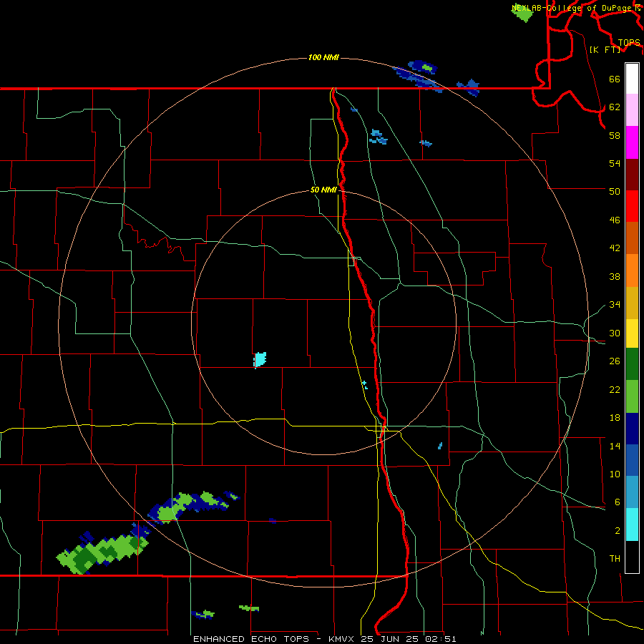The width and height of the screenshot is (644, 644).
Task: Click legend value "54"
Action: (615, 163)
